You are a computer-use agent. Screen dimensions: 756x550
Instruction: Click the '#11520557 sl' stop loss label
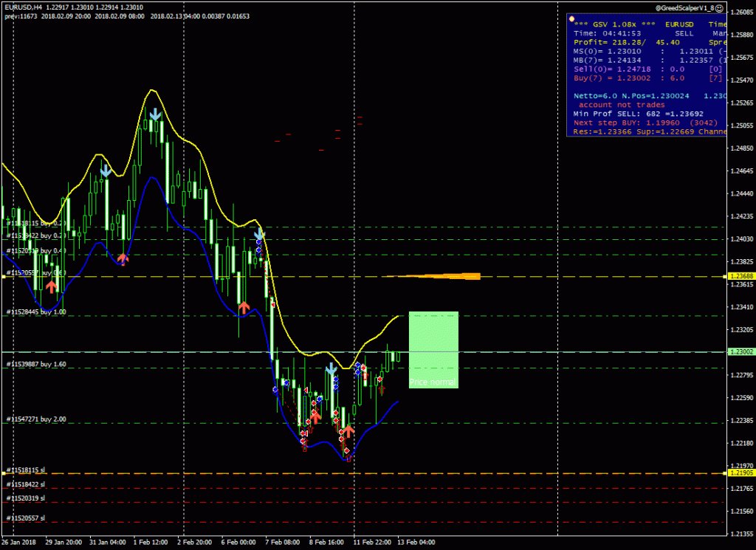click(26, 518)
